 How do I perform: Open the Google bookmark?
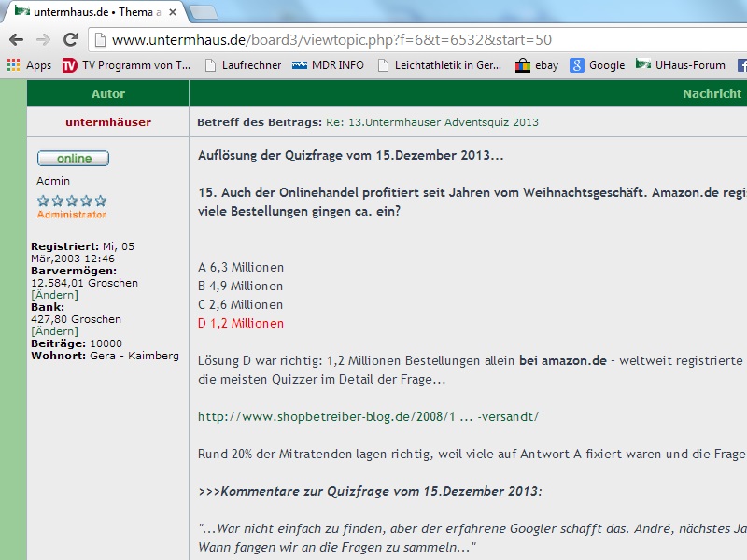pyautogui.click(x=597, y=65)
